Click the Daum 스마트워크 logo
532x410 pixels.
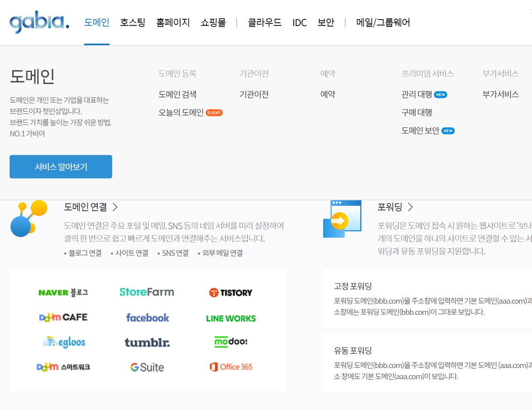pos(63,367)
